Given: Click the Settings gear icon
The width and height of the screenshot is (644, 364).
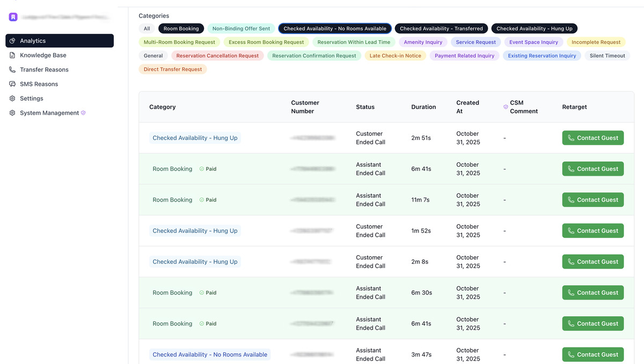Looking at the screenshot, I should pos(13,99).
